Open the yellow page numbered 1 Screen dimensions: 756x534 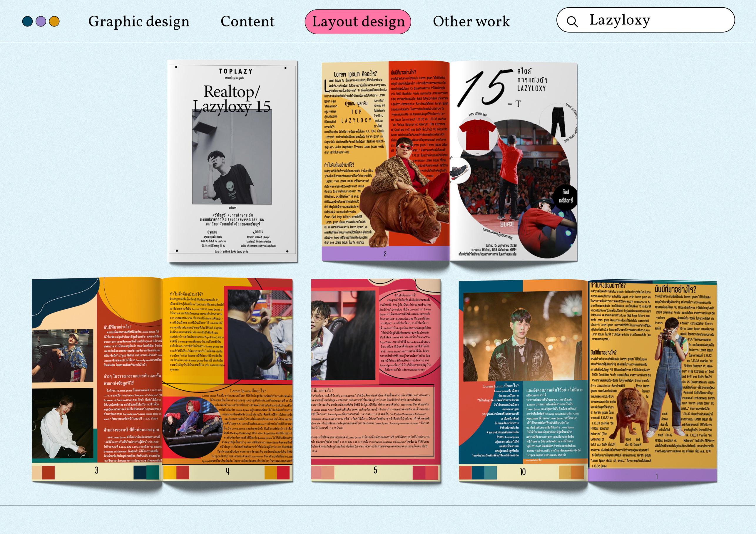[653, 378]
